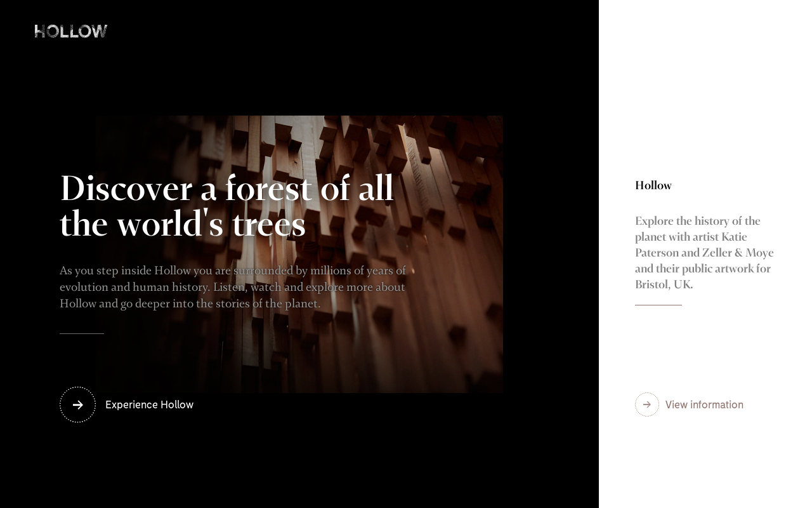Screen dimensions: 812x508
Task: Click 'evolution and human history' in the intro text
Action: 134,288
